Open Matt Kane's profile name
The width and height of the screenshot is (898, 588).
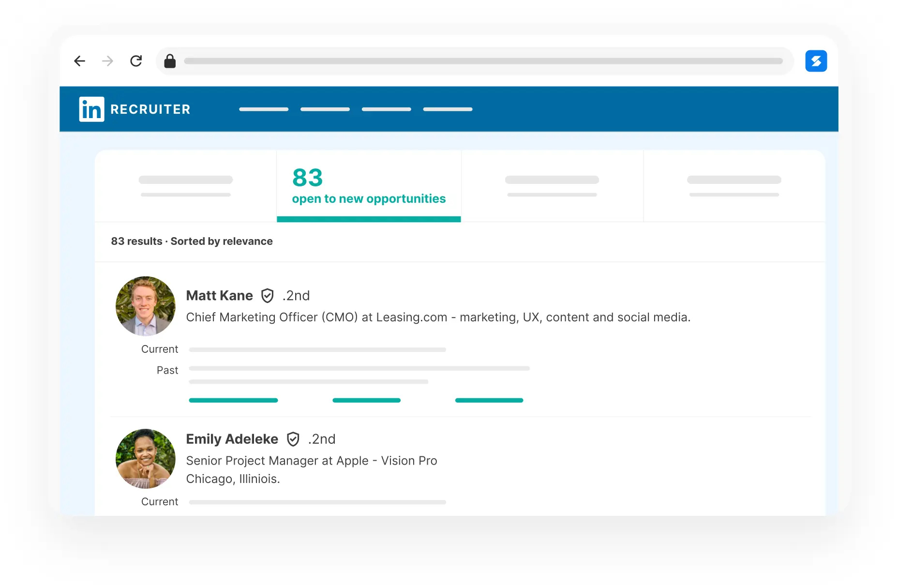click(x=220, y=295)
